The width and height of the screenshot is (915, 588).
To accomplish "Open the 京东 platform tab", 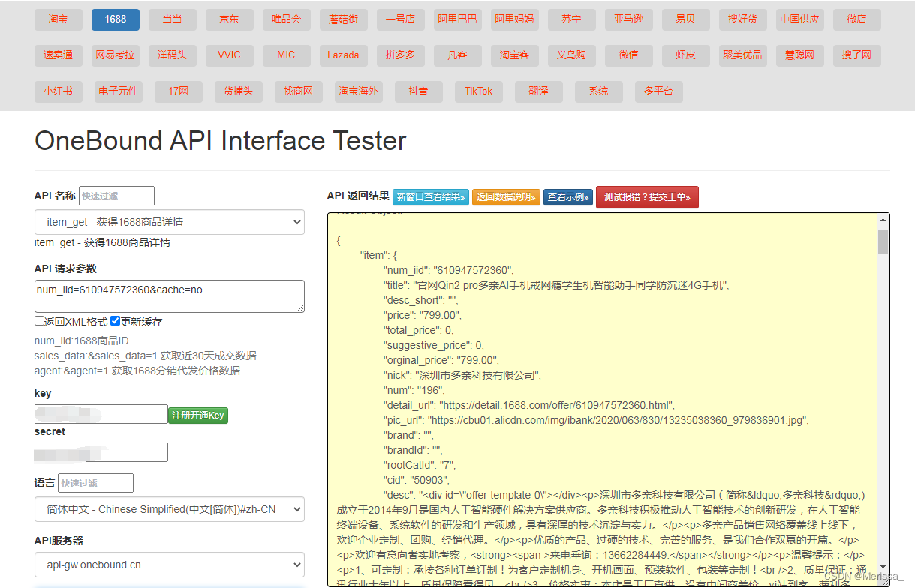I will (229, 19).
